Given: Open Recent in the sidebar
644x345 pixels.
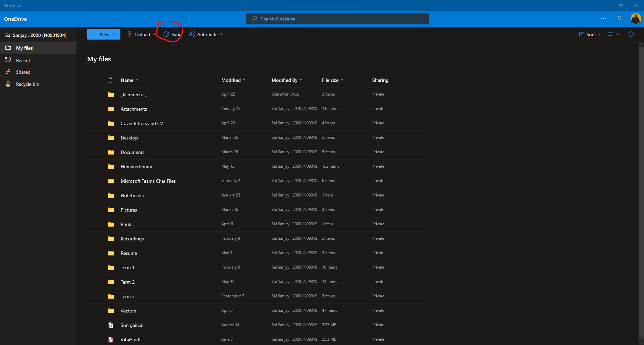Looking at the screenshot, I should 38,60.
